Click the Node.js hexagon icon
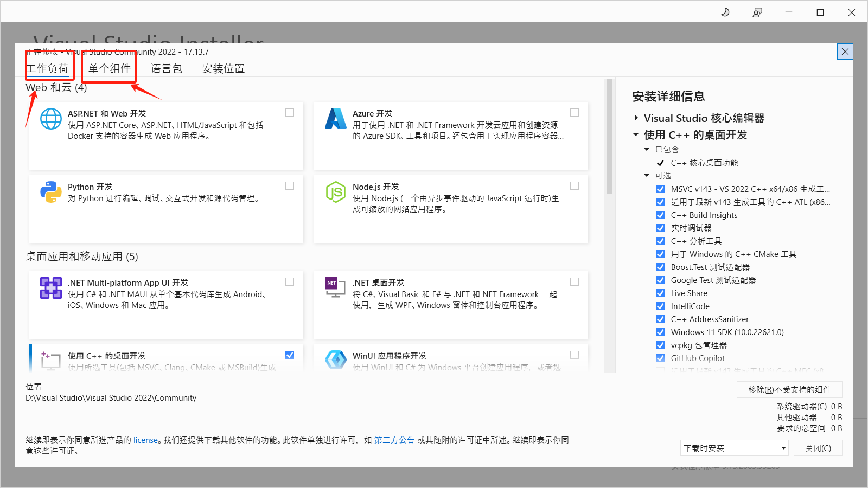868x488 pixels. coord(335,192)
